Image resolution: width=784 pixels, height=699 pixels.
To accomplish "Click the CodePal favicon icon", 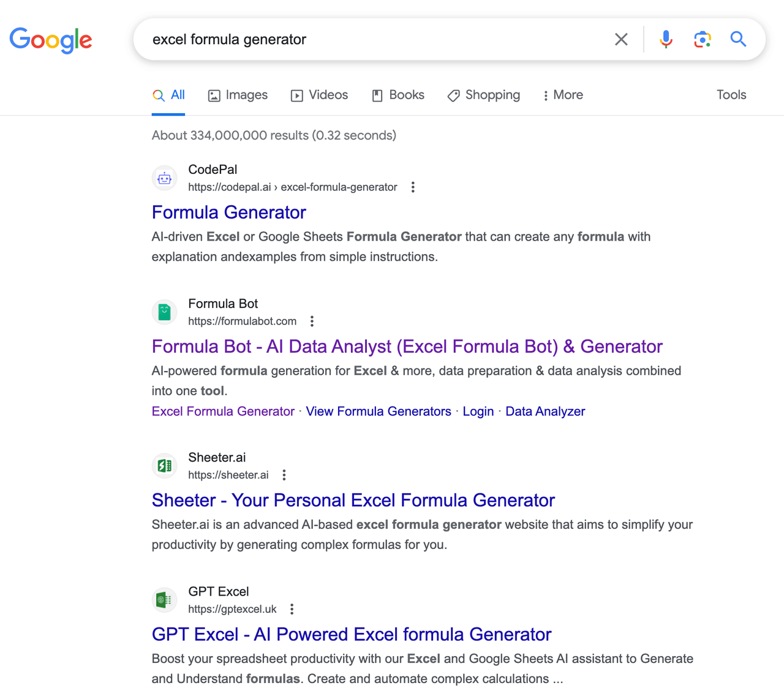I will (x=165, y=178).
